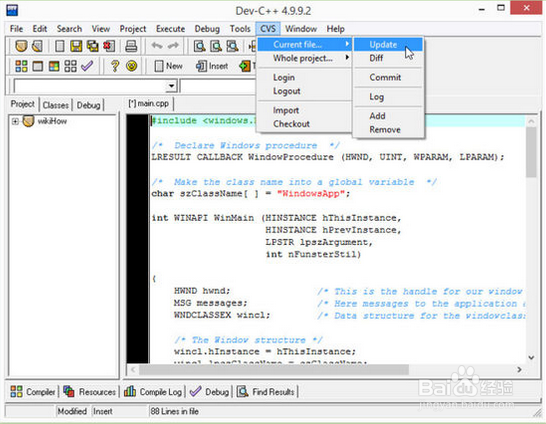Expand the Whole project submenu
Viewport: 546px width, 424px height.
tap(303, 58)
